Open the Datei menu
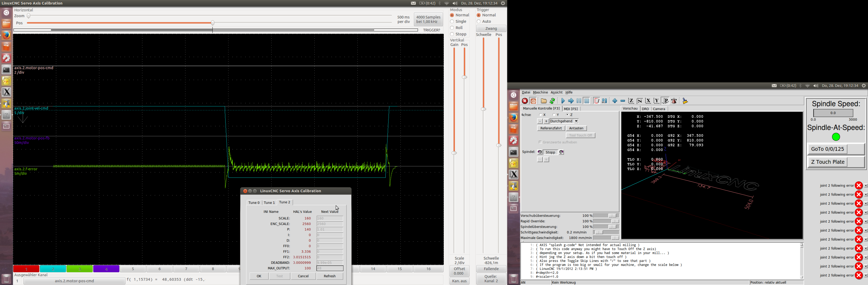 pyautogui.click(x=526, y=92)
